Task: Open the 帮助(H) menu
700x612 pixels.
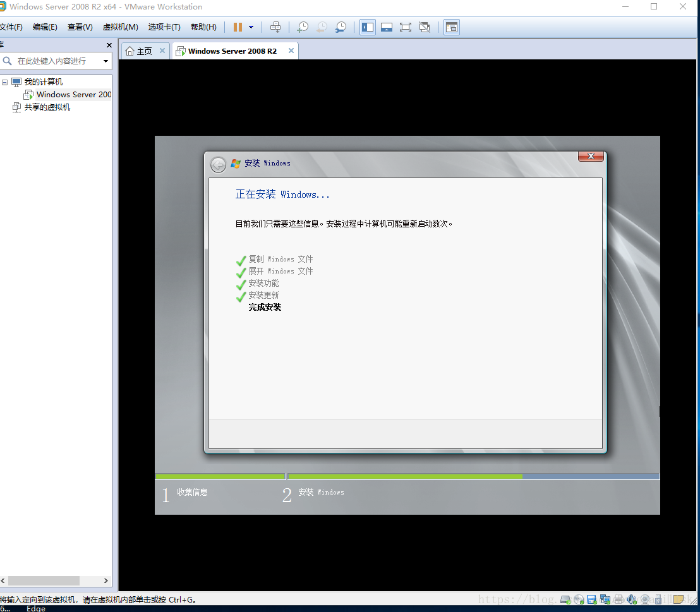Action: [x=203, y=27]
